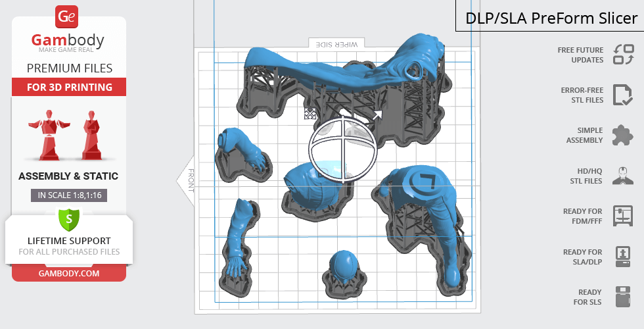The height and width of the screenshot is (329, 644).
Task: Click the HD/HQ STL Files helmet icon
Action: coord(622,176)
